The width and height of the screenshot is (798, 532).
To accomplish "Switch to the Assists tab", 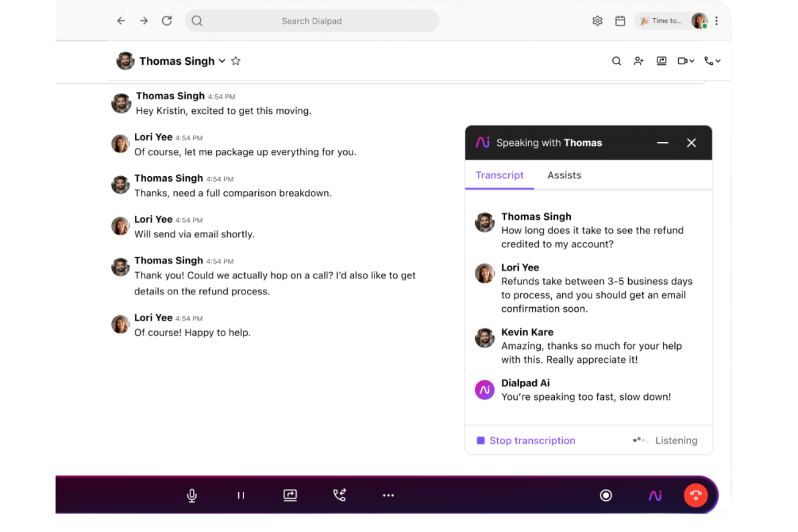I will (564, 175).
